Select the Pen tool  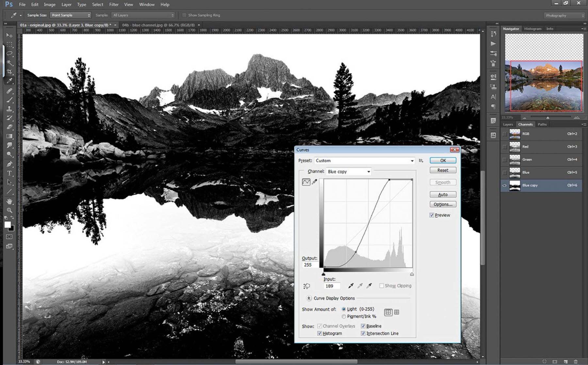(x=9, y=164)
